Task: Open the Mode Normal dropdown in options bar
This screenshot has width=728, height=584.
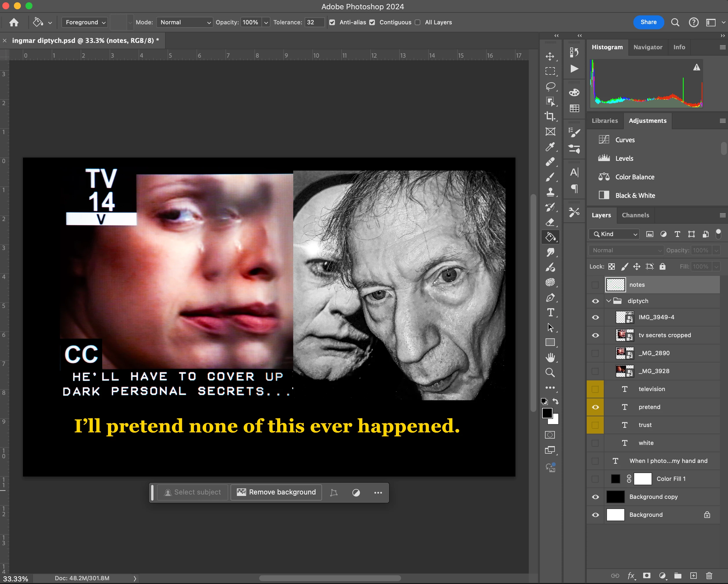Action: point(185,22)
